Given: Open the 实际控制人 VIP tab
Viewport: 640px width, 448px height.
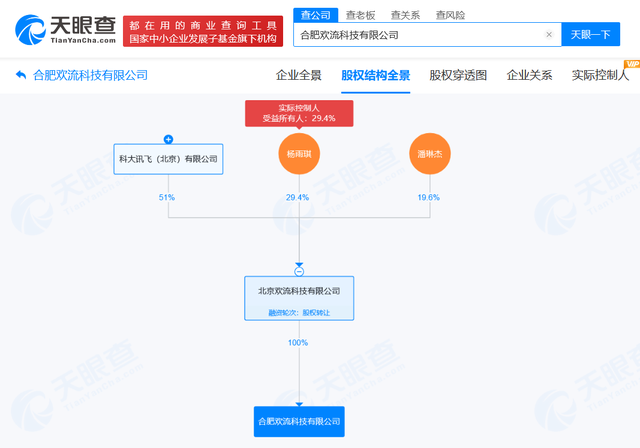Looking at the screenshot, I should (x=600, y=75).
